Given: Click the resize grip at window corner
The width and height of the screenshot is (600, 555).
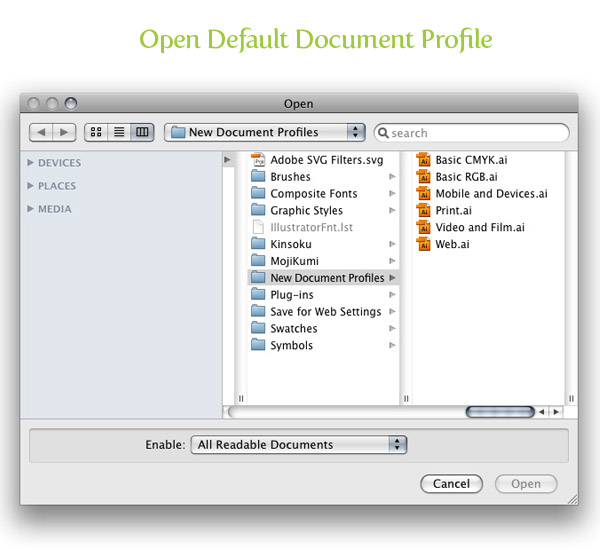Looking at the screenshot, I should click(572, 499).
